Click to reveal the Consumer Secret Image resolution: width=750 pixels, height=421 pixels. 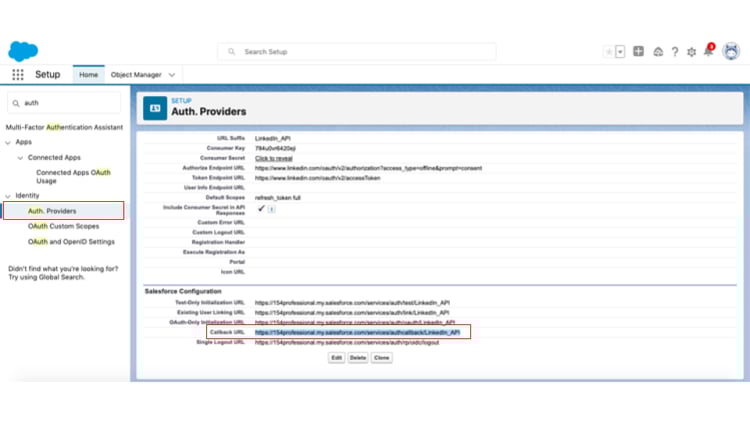[274, 158]
